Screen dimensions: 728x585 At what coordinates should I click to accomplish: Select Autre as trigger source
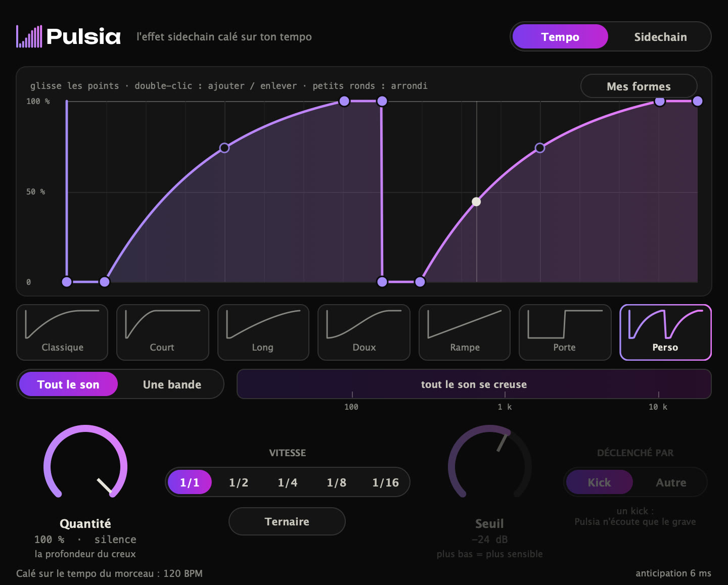671,482
